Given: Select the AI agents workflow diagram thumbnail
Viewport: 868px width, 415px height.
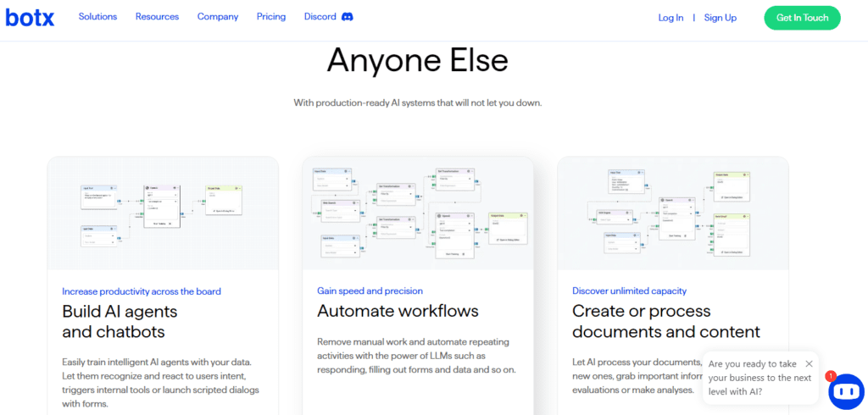Looking at the screenshot, I should (x=163, y=213).
